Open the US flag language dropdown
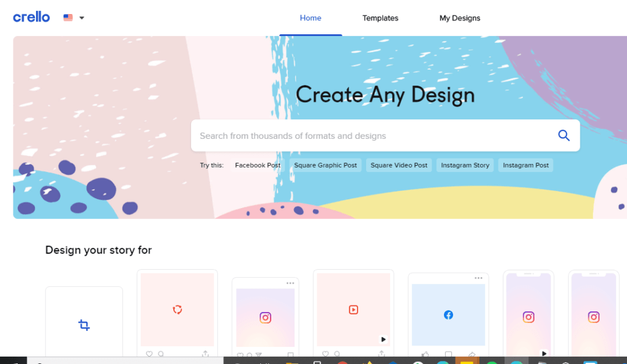Image resolution: width=627 pixels, height=364 pixels. pos(73,18)
